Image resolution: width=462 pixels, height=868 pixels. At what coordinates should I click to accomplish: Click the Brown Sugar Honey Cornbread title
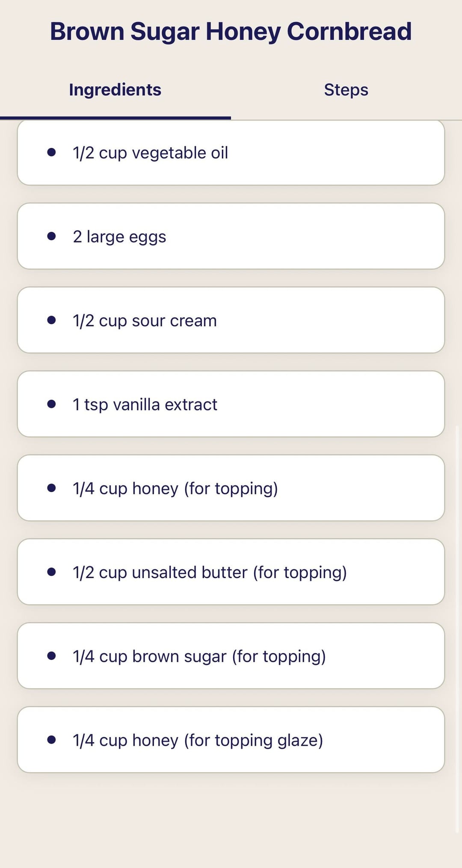point(231,32)
